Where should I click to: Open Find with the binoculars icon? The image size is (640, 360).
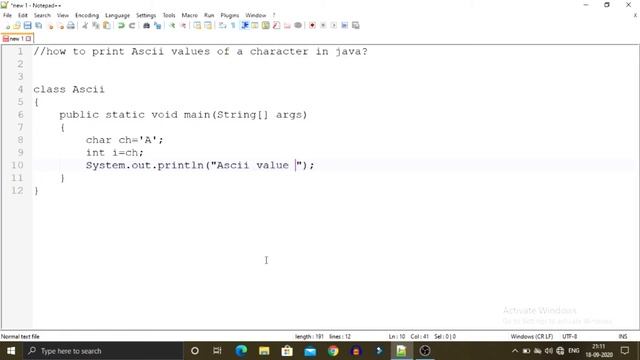pos(146,26)
